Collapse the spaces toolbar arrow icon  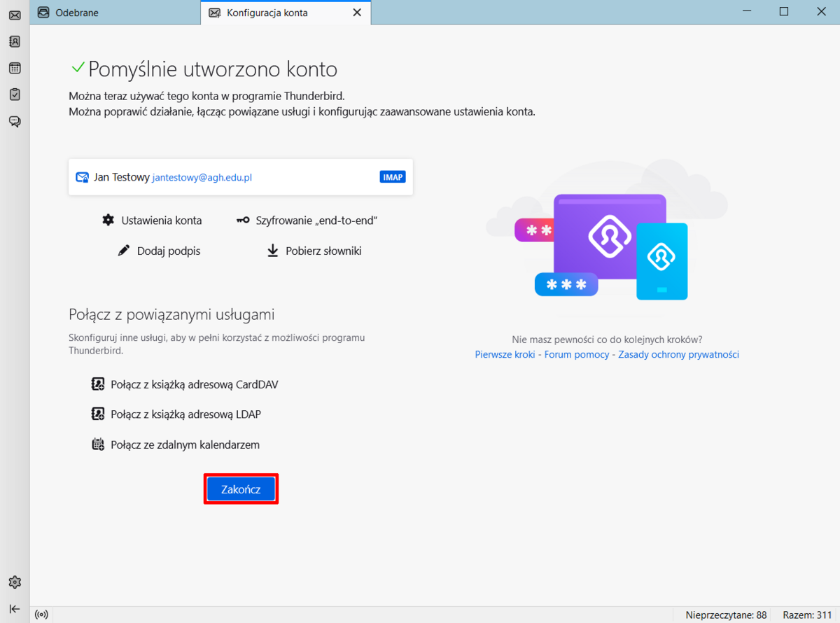(15, 608)
